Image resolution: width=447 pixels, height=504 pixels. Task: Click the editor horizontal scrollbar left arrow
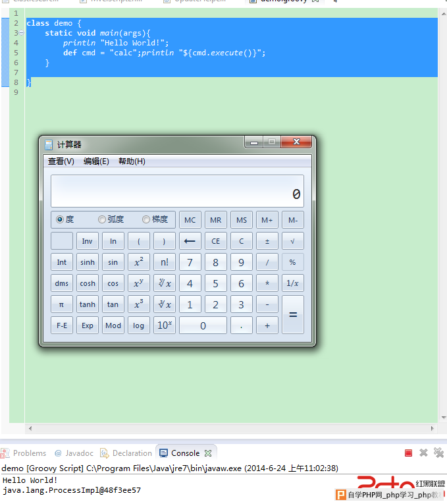point(30,428)
